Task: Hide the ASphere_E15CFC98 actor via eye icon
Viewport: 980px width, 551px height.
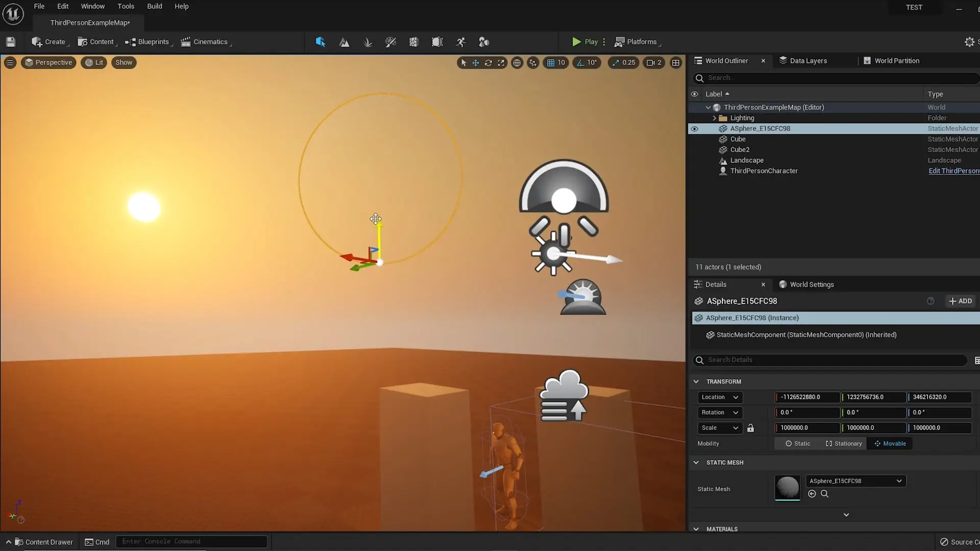Action: (x=694, y=129)
